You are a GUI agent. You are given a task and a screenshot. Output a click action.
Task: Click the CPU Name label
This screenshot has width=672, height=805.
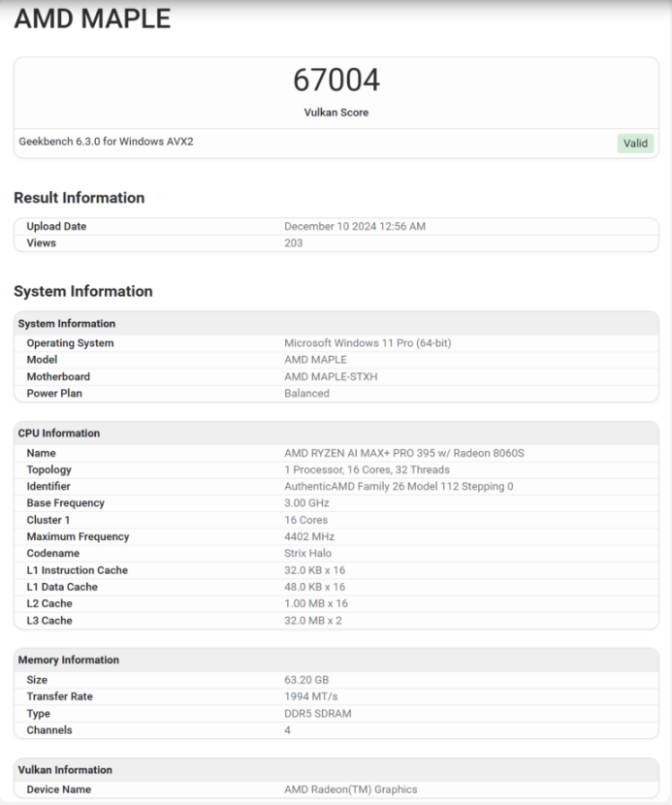(x=41, y=453)
